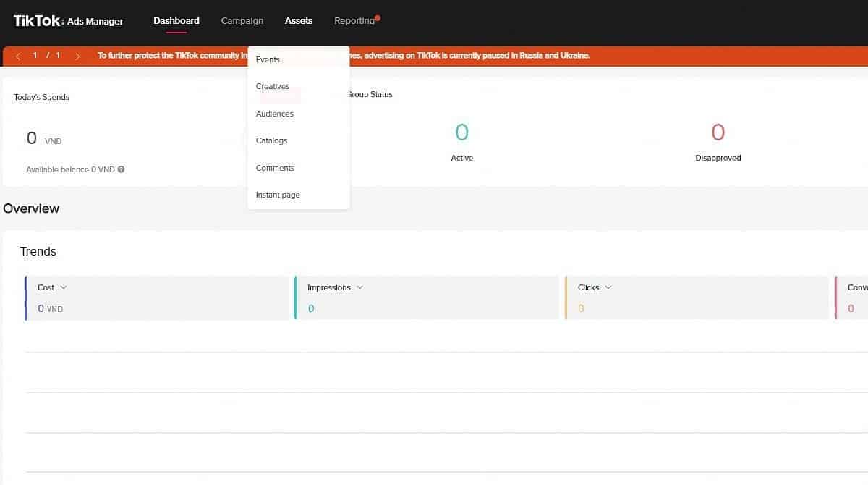Select Comments from the Assets menu
Viewport: 868px width, 485px height.
275,168
